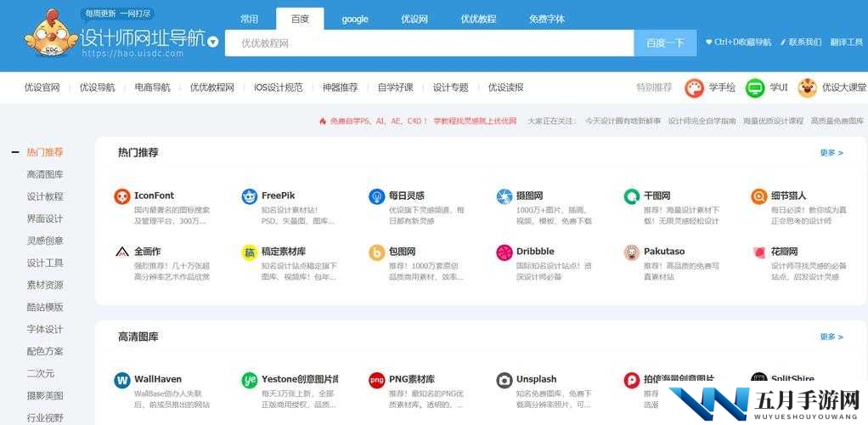This screenshot has height=425, width=868.
Task: Click the 百度一下 search button
Action: click(x=665, y=43)
